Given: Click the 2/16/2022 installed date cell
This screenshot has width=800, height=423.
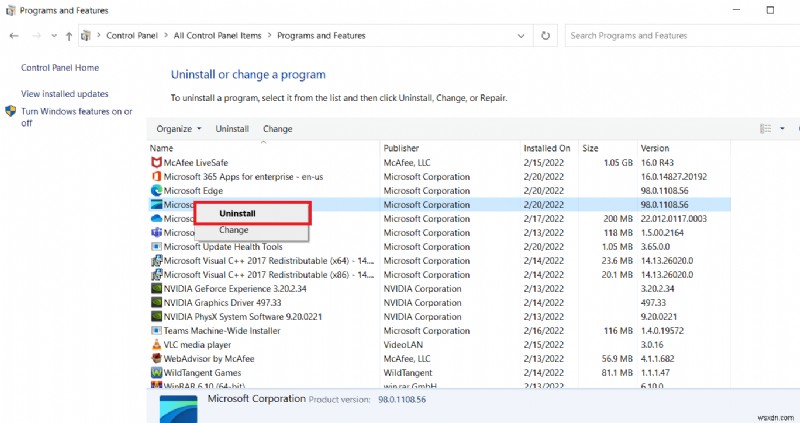Looking at the screenshot, I should pos(543,331).
